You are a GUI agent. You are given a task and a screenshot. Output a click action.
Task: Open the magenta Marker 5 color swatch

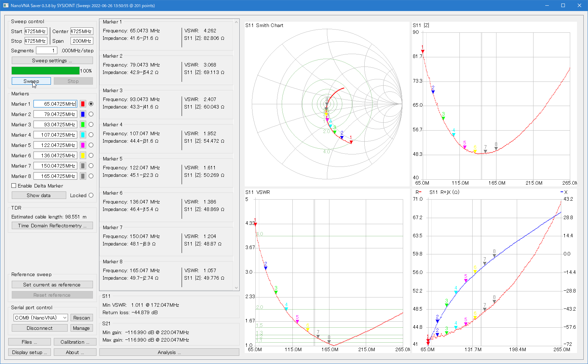click(x=83, y=145)
